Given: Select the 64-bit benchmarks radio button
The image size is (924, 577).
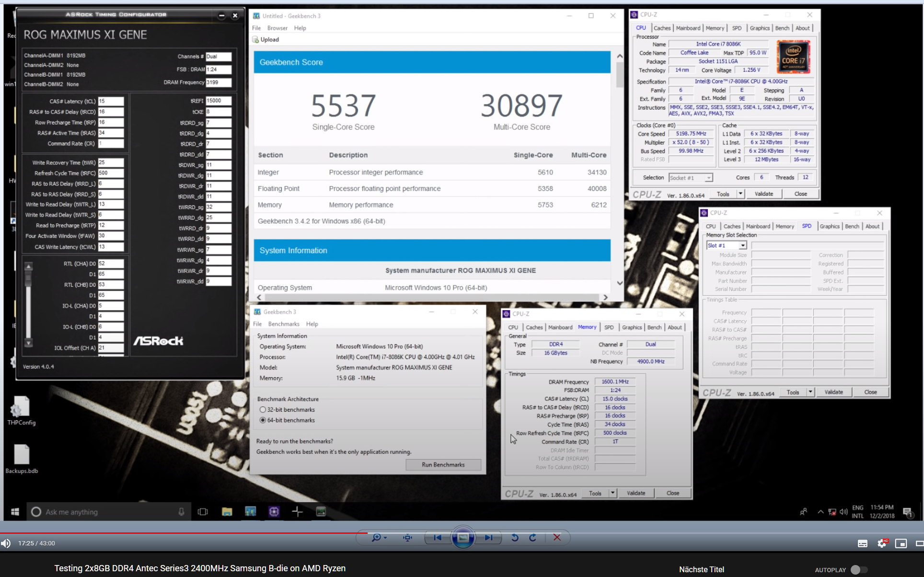Looking at the screenshot, I should pyautogui.click(x=263, y=420).
